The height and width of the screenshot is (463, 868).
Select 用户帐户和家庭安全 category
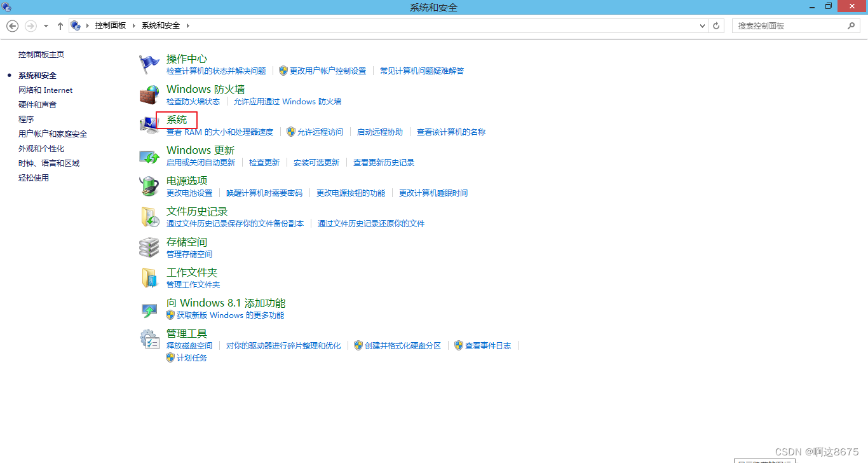point(53,134)
